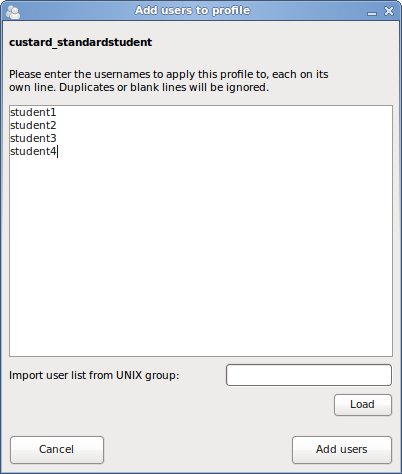This screenshot has height=474, width=402.
Task: Focus the UNIX group import field
Action: (309, 375)
